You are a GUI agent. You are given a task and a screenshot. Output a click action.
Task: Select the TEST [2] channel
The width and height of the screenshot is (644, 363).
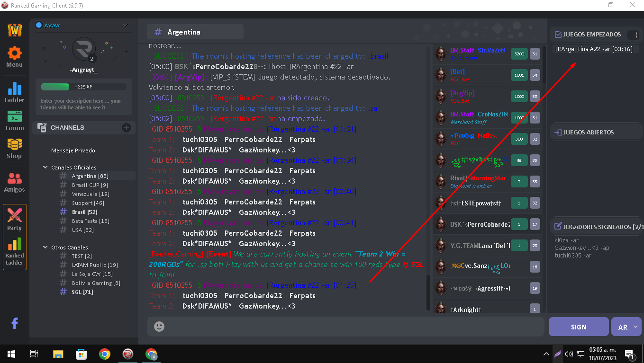[82, 256]
